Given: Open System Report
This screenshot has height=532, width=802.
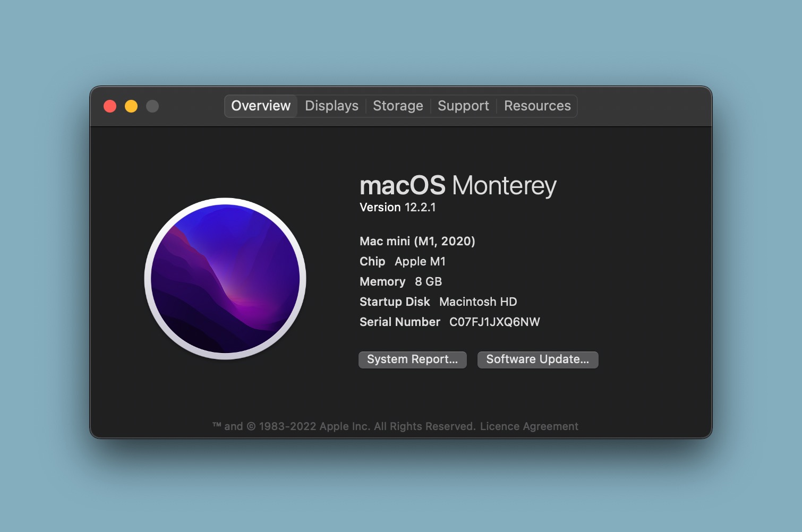Looking at the screenshot, I should [413, 359].
